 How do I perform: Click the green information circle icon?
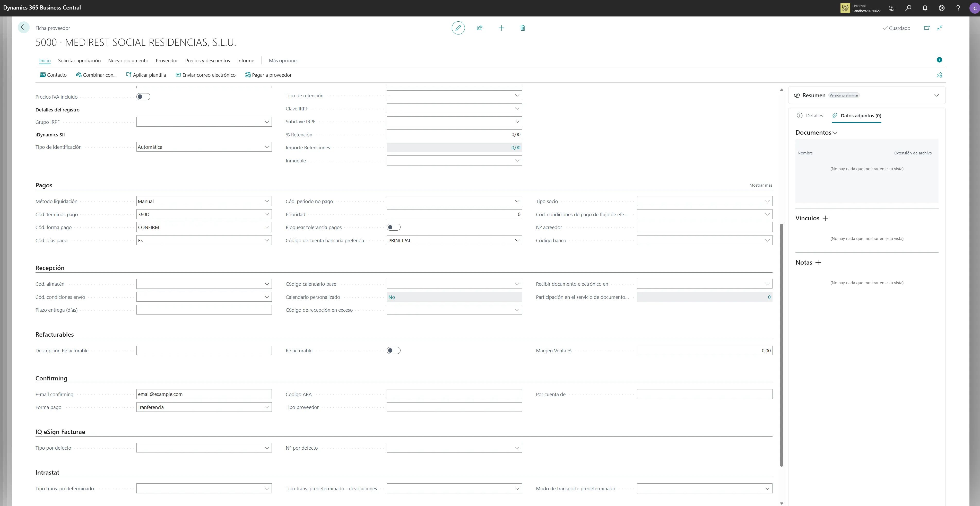coord(939,60)
